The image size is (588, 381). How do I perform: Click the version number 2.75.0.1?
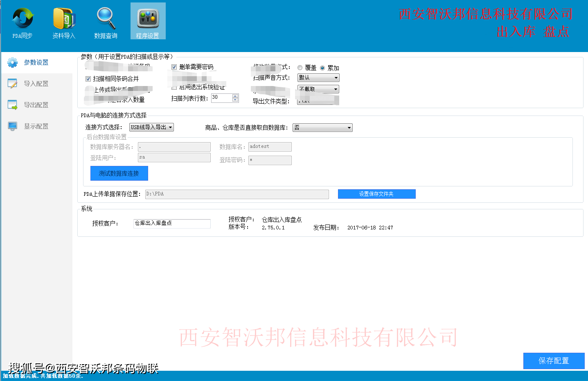[x=273, y=228]
